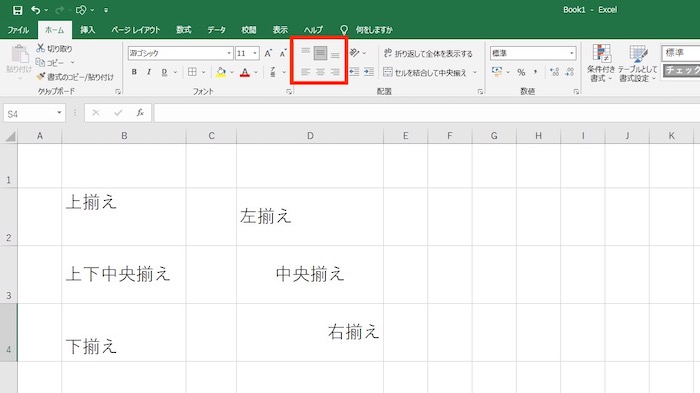Open the border options dropdown arrow
This screenshot has height=393, width=700.
[203, 72]
